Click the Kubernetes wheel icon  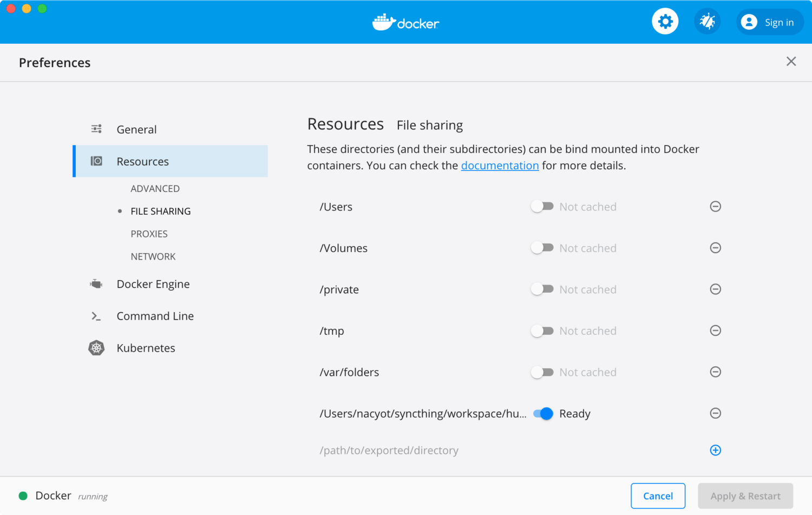(96, 348)
